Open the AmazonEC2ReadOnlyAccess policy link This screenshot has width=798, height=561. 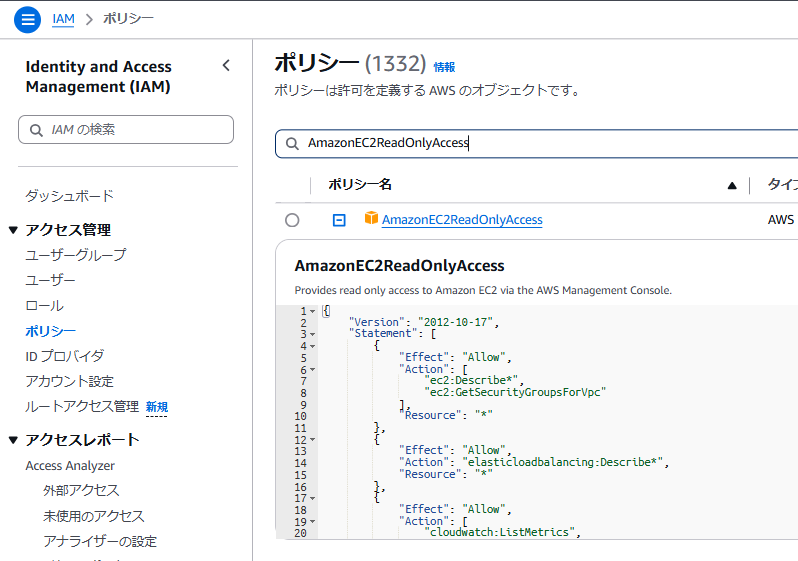pyautogui.click(x=462, y=220)
